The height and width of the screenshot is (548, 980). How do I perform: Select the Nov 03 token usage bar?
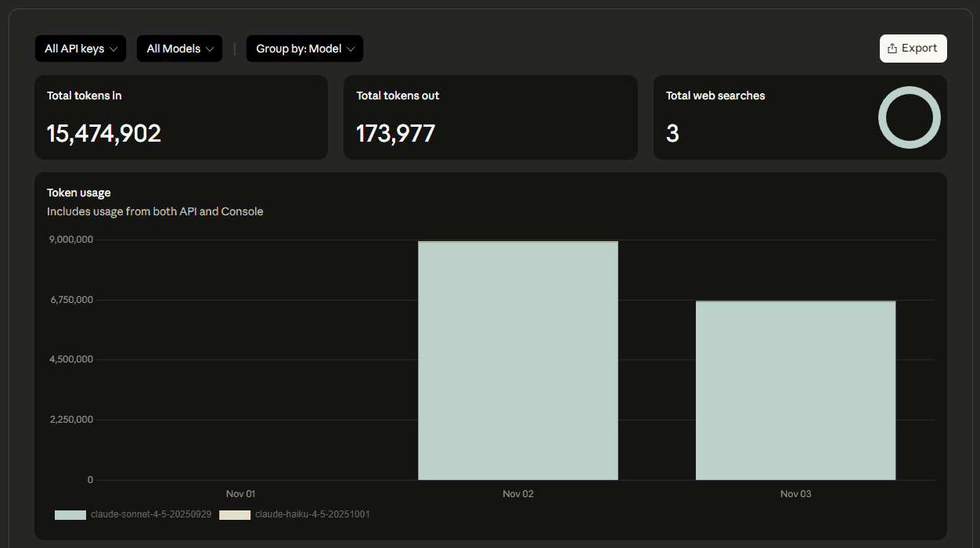click(x=795, y=390)
